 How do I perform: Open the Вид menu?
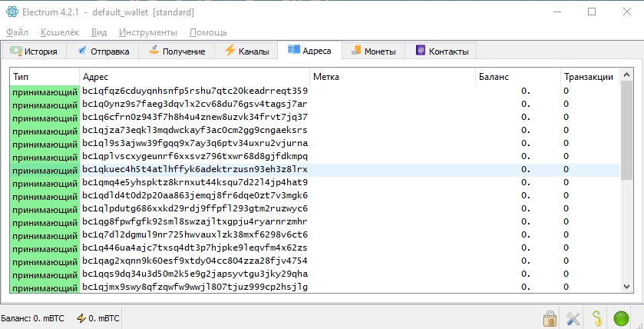(99, 32)
